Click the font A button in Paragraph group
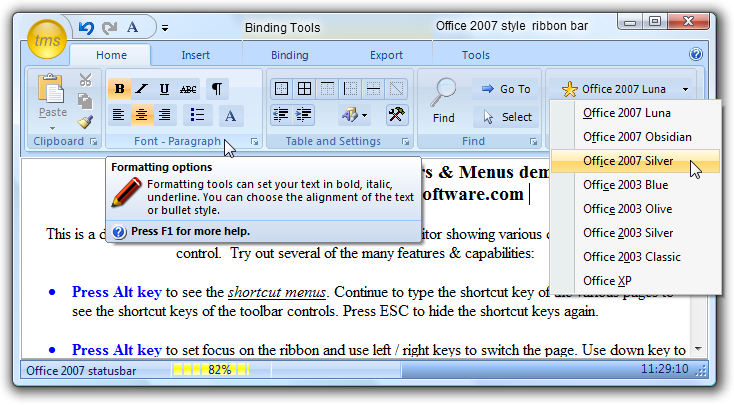The image size is (734, 405). (x=230, y=116)
